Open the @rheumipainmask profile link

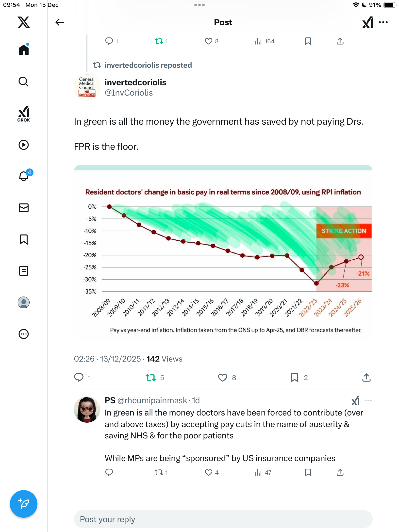pyautogui.click(x=152, y=400)
